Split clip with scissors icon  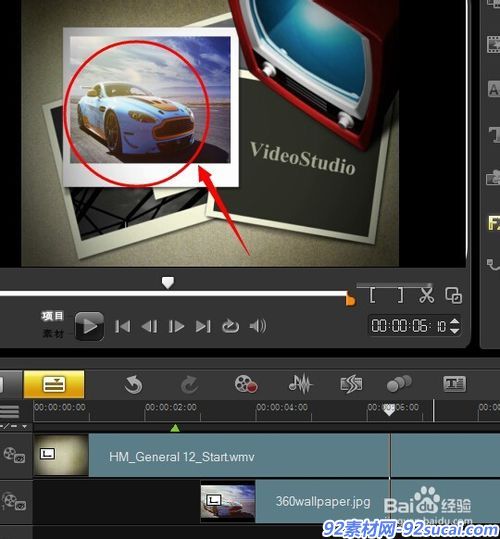(x=426, y=295)
